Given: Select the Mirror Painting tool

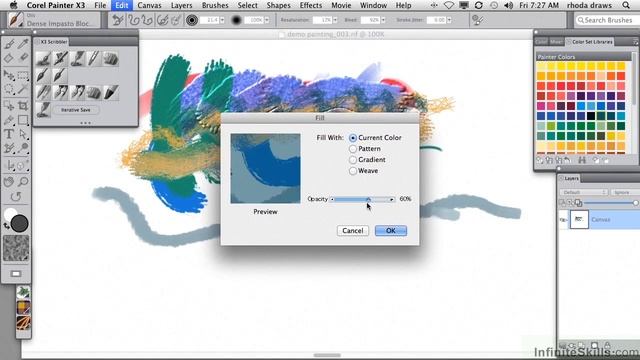Looking at the screenshot, I should [9, 165].
